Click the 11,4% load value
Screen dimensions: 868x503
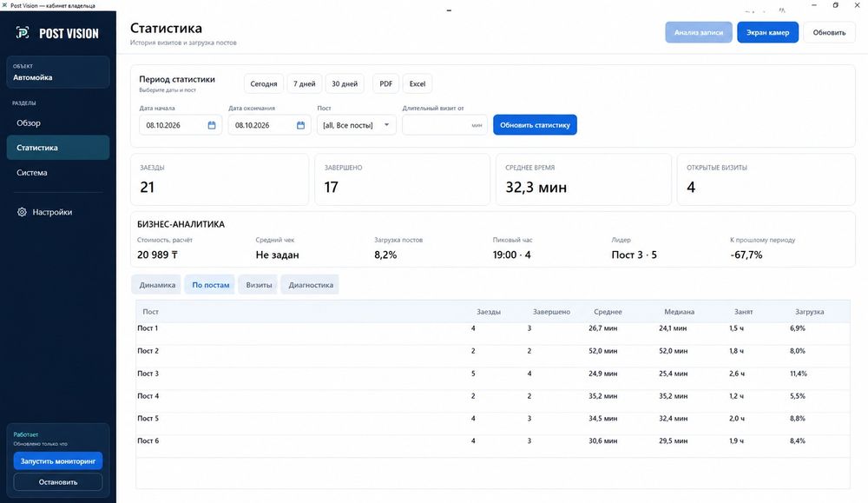pos(799,374)
